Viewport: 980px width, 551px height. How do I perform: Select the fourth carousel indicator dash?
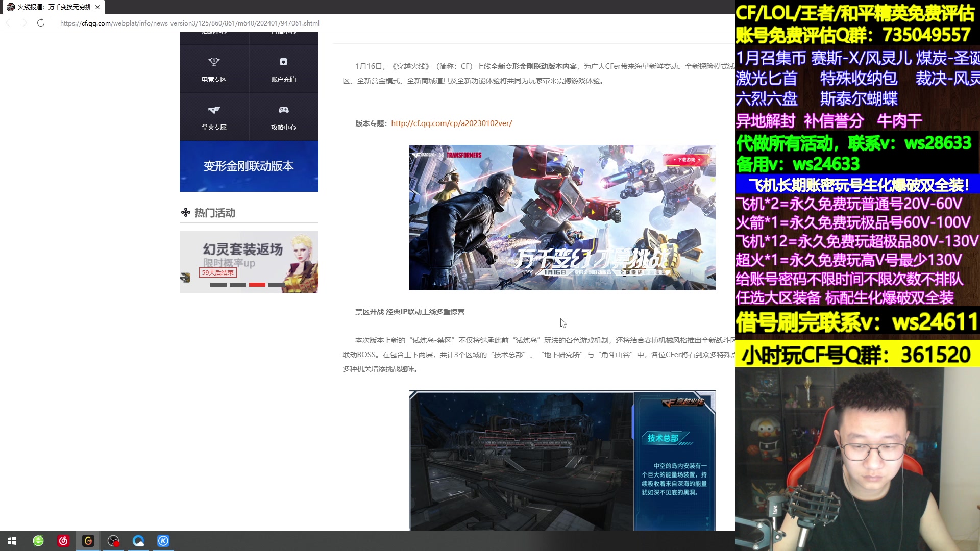tap(277, 285)
